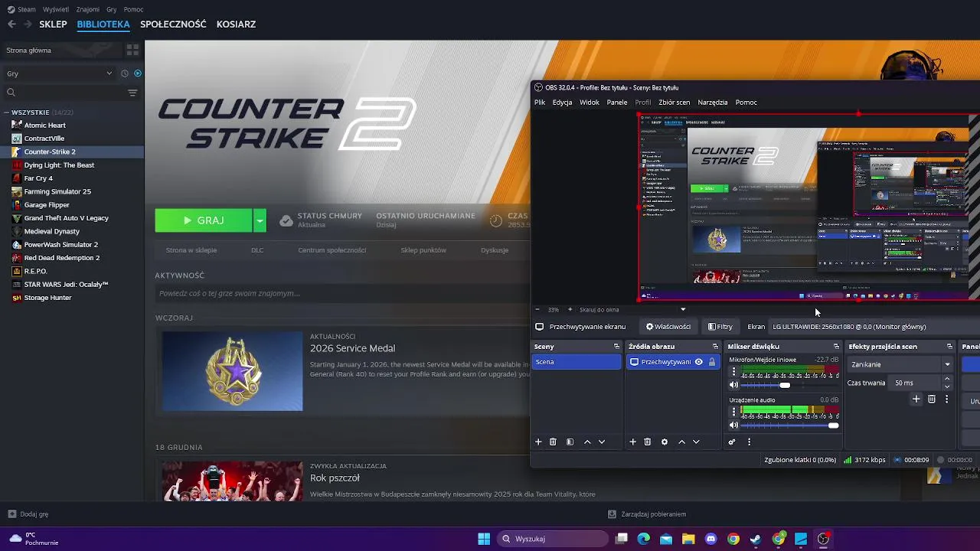This screenshot has height=551, width=980.
Task: Move scene down in Sceny panel
Action: [x=602, y=442]
